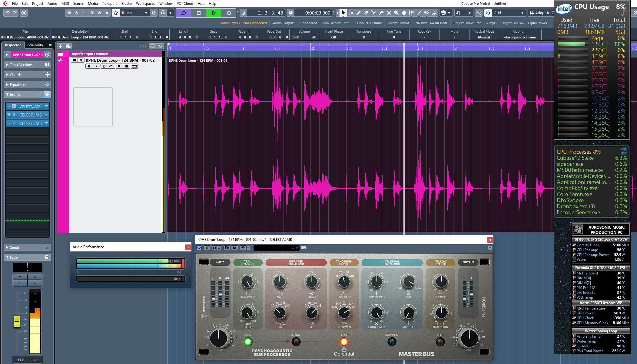This screenshot has height=364, width=637.
Task: Toggle the FLT ON orange light button
Action: [x=344, y=342]
